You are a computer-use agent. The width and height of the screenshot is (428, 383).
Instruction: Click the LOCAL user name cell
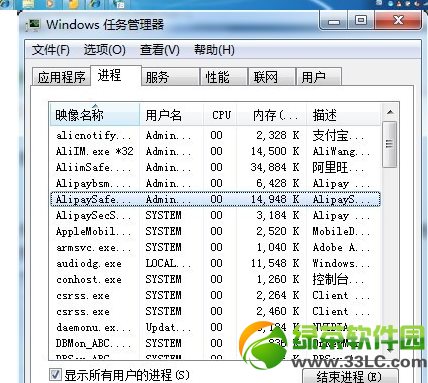coord(168,263)
